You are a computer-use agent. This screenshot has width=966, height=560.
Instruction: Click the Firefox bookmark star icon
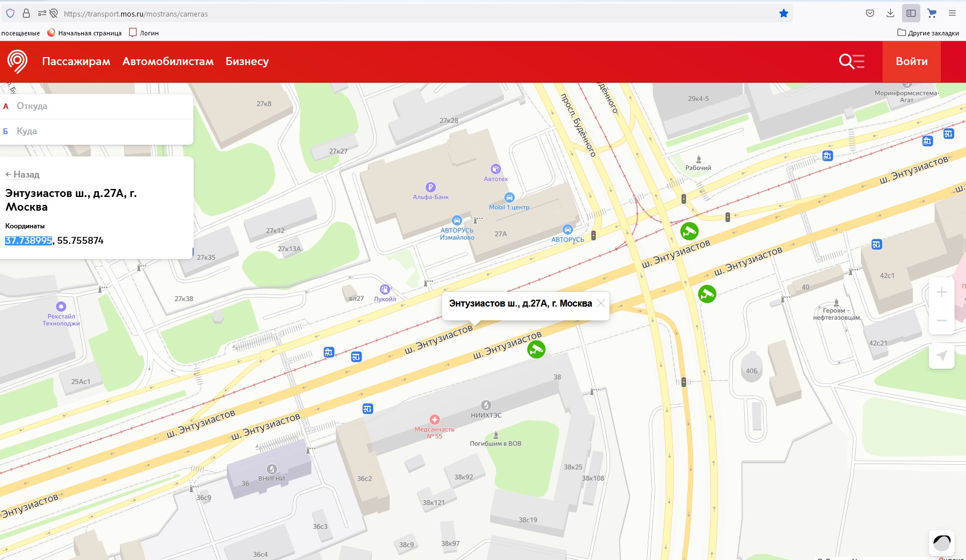[784, 14]
